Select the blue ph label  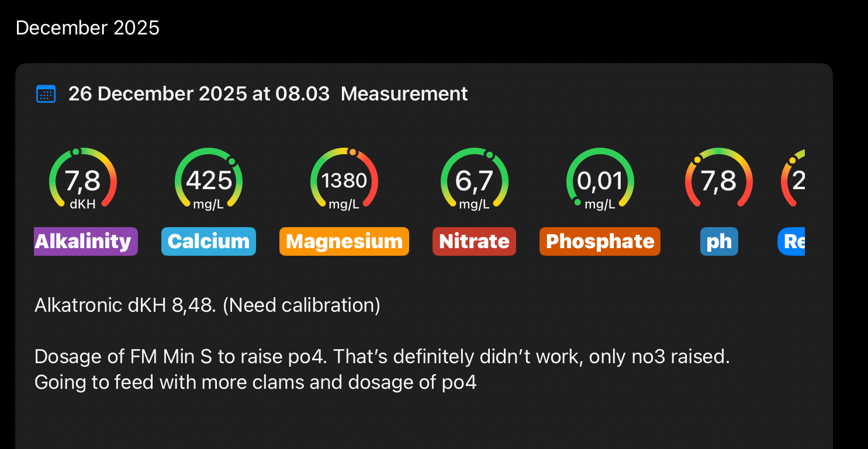tap(719, 241)
